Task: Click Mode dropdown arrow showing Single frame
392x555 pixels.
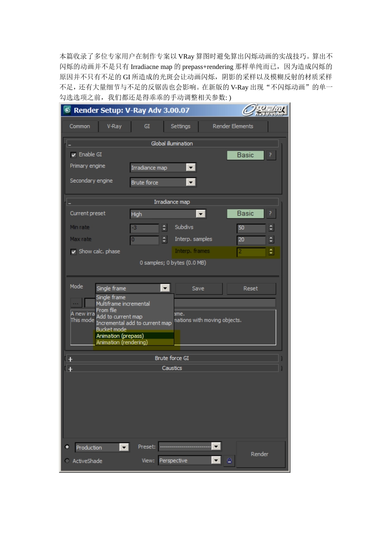Action: [x=165, y=288]
